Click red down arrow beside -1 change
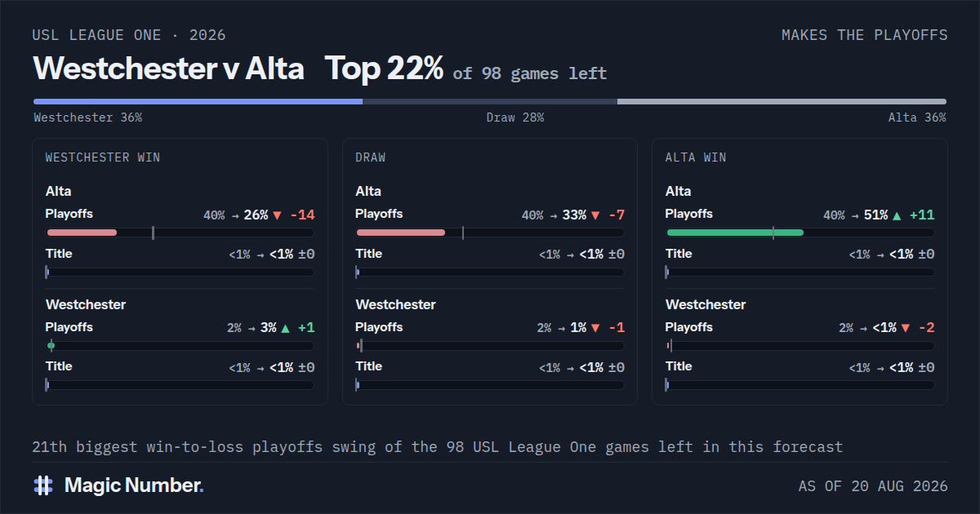 (595, 328)
